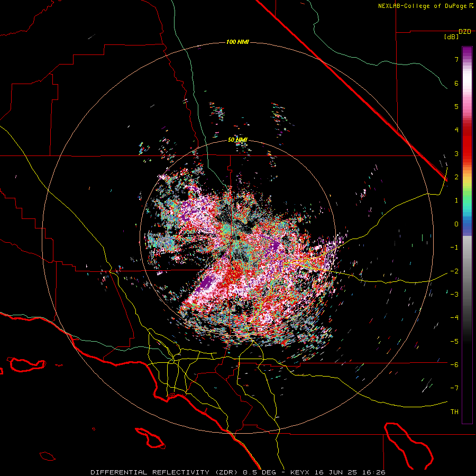476x476 pixels.
Task: Click the -7 value on the dB scale
Action: 454,388
